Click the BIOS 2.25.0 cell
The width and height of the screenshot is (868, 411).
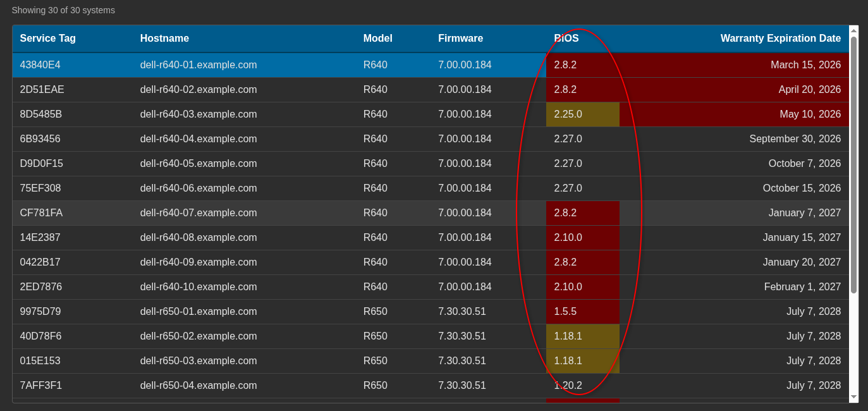click(583, 114)
